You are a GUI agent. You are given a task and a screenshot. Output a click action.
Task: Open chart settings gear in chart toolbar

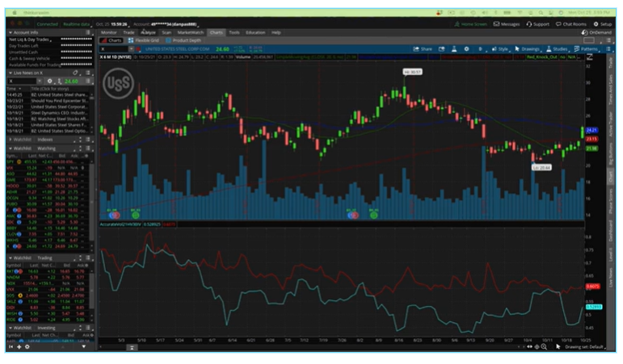[x=466, y=48]
